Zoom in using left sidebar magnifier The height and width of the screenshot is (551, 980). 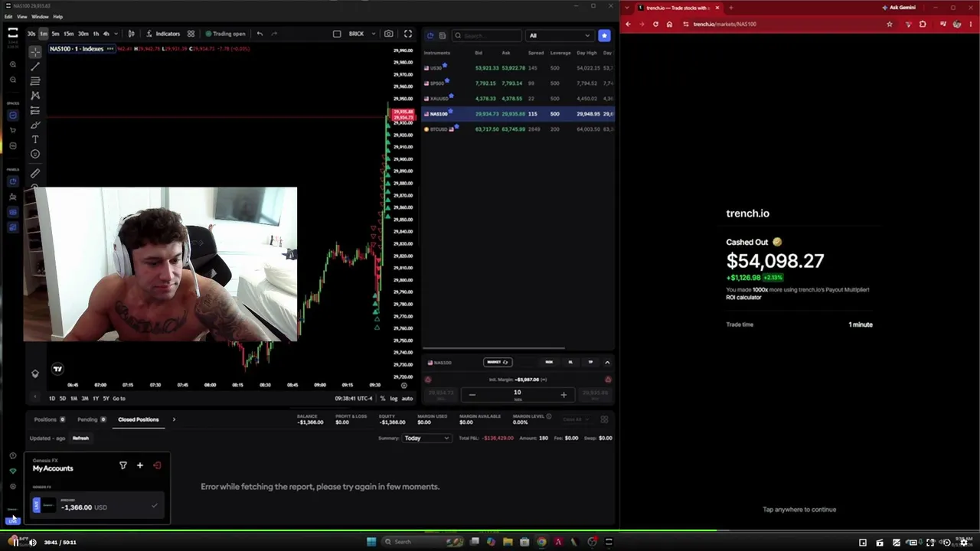tap(13, 64)
